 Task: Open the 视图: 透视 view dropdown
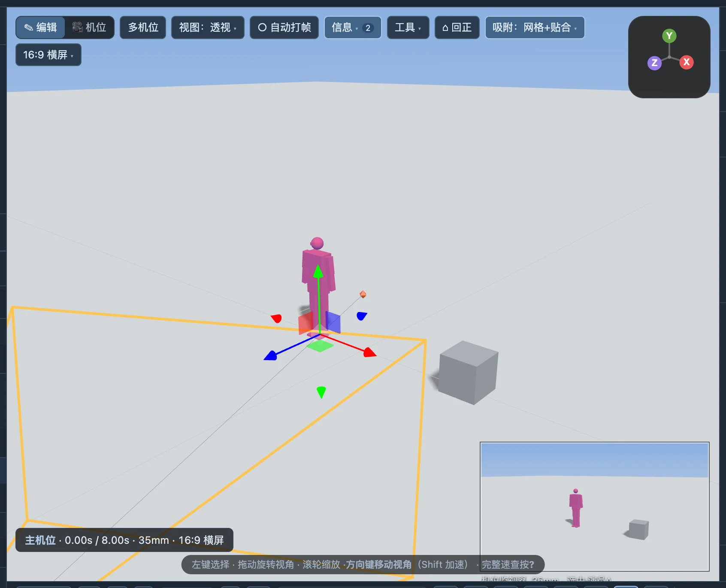[208, 27]
